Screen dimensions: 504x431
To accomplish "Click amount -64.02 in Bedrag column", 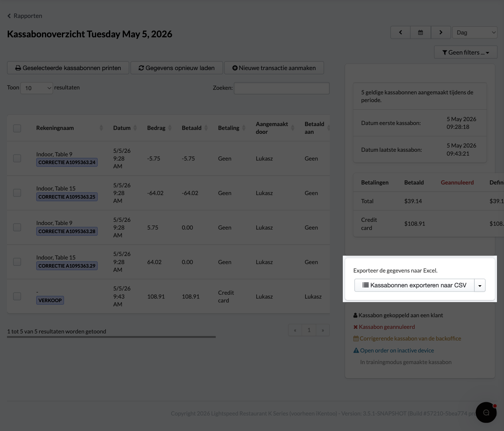I will pos(155,193).
